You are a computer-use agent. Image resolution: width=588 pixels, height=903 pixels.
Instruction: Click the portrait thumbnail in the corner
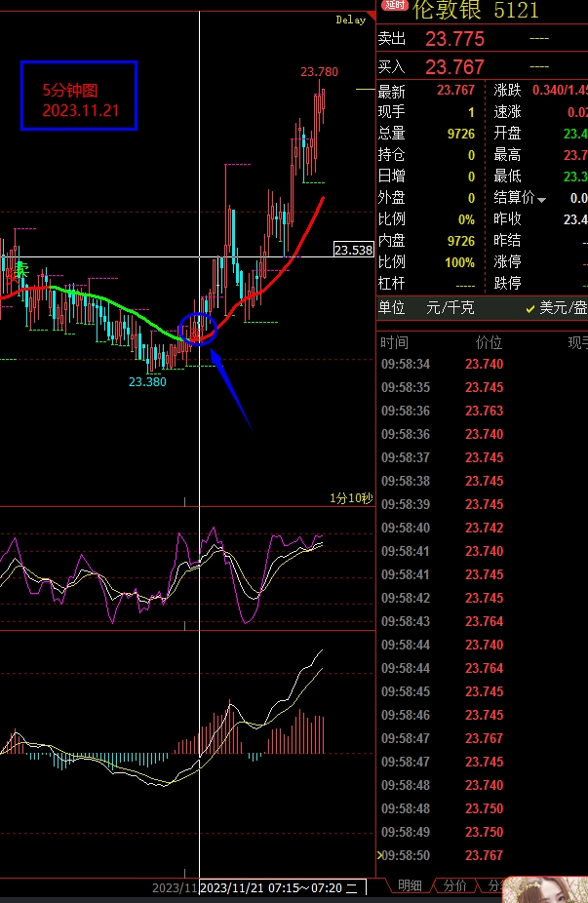pyautogui.click(x=545, y=889)
